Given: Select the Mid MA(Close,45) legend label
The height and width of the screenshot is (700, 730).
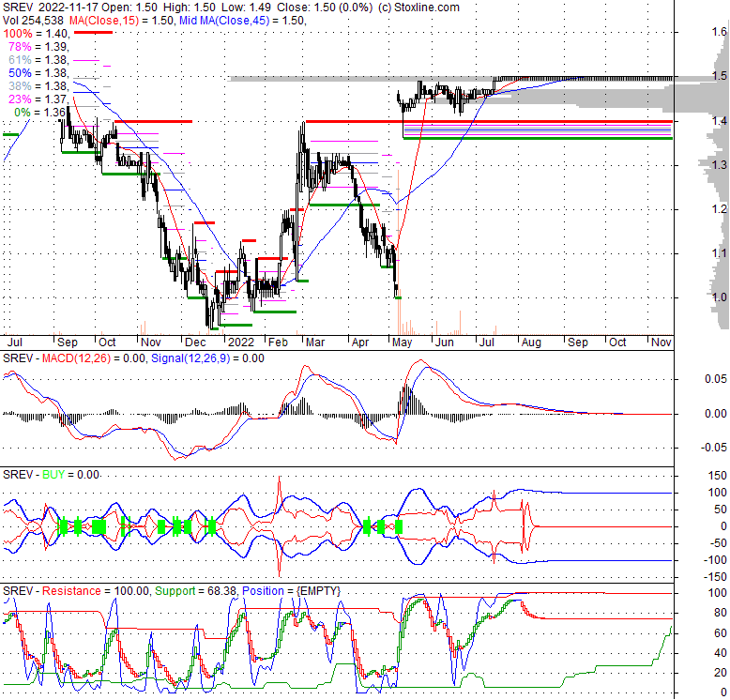Looking at the screenshot, I should pyautogui.click(x=224, y=21).
